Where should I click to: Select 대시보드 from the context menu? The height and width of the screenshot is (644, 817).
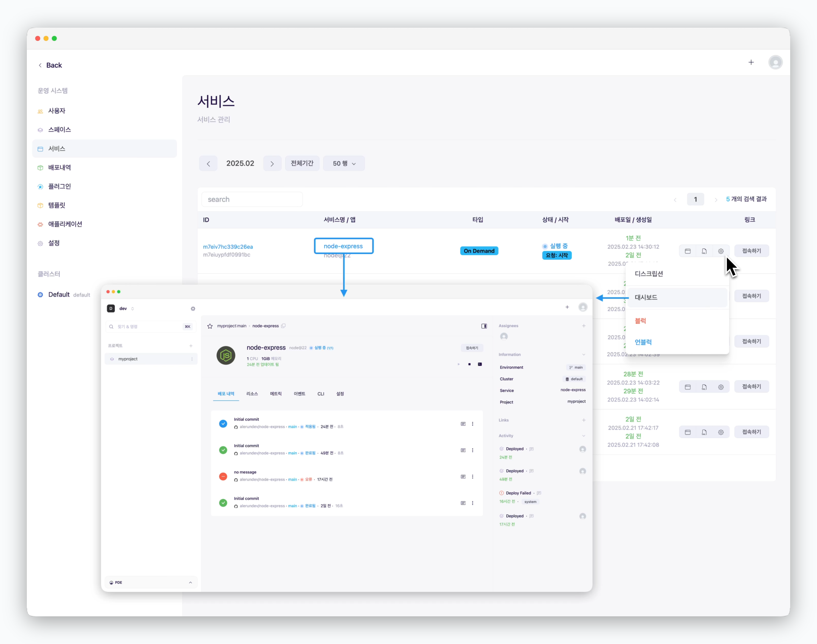[677, 298]
